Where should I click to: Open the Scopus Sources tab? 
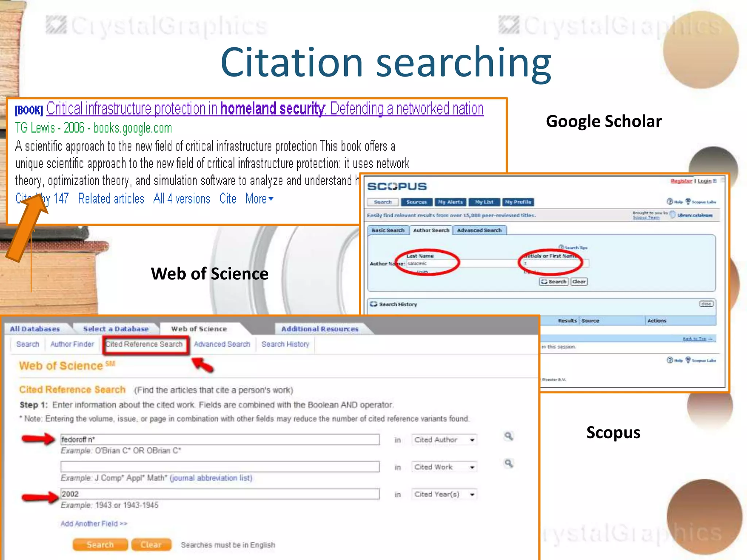417,202
